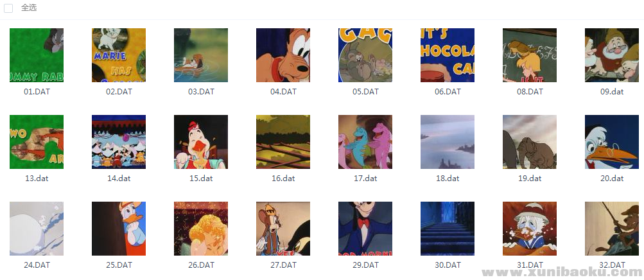Click the 32.DAT file name

click(612, 265)
